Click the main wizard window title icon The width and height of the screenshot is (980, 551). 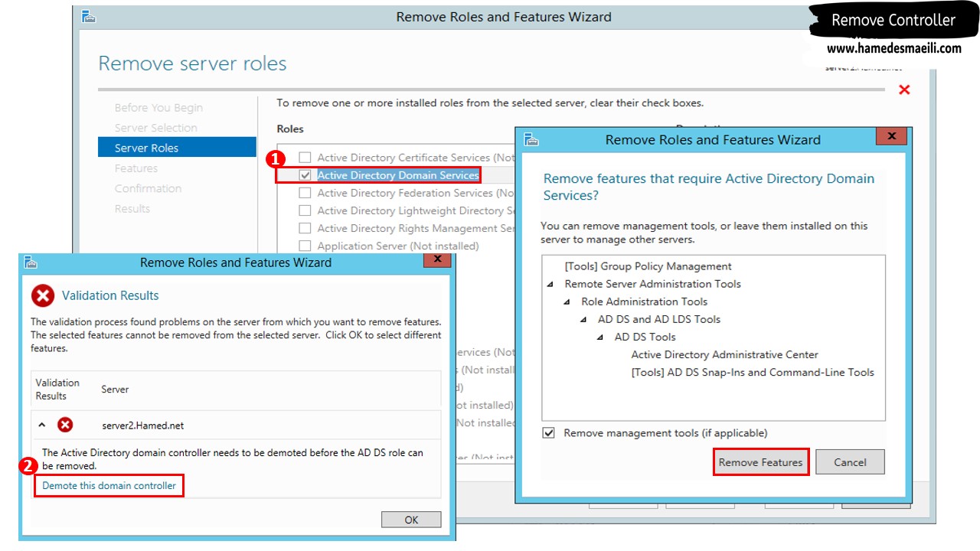(x=89, y=17)
